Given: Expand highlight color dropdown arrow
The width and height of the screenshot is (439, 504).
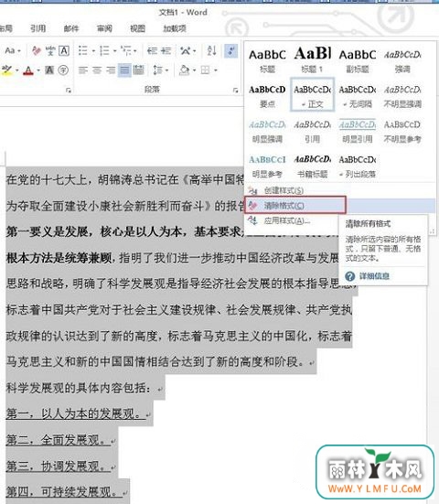Looking at the screenshot, I should pos(16,70).
